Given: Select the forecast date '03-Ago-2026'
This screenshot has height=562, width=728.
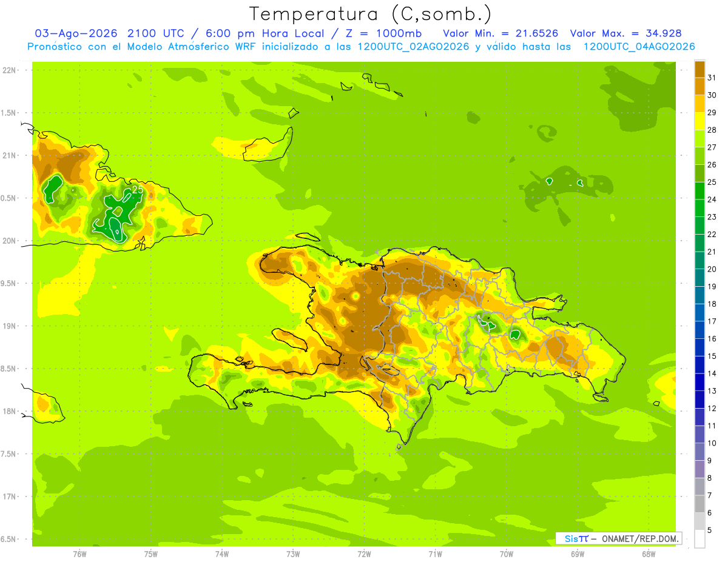Looking at the screenshot, I should click(76, 33).
